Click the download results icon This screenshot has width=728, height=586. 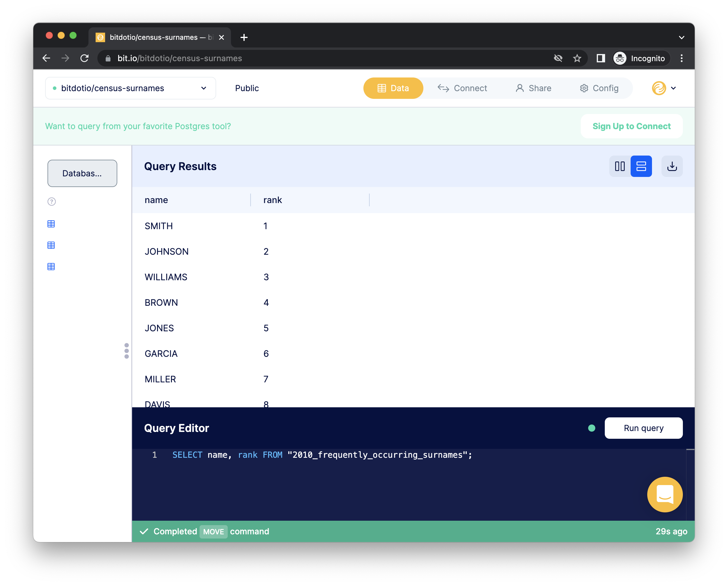tap(672, 166)
